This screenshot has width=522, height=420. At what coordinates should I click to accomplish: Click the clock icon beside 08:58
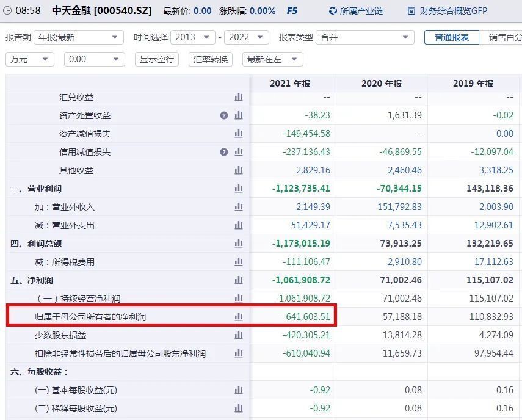point(7,10)
